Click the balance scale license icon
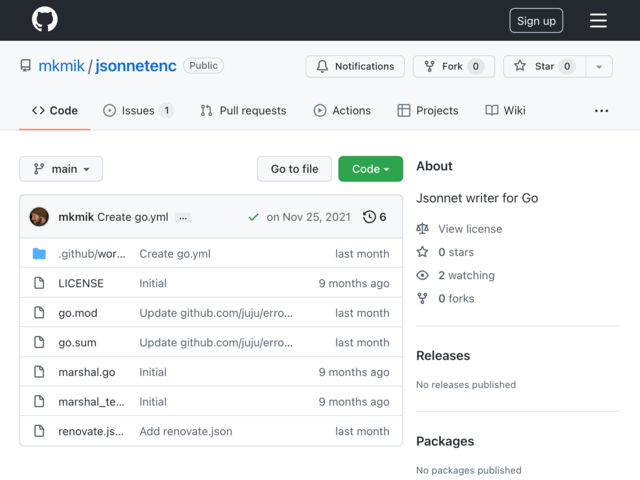The height and width of the screenshot is (480, 640). (x=422, y=229)
